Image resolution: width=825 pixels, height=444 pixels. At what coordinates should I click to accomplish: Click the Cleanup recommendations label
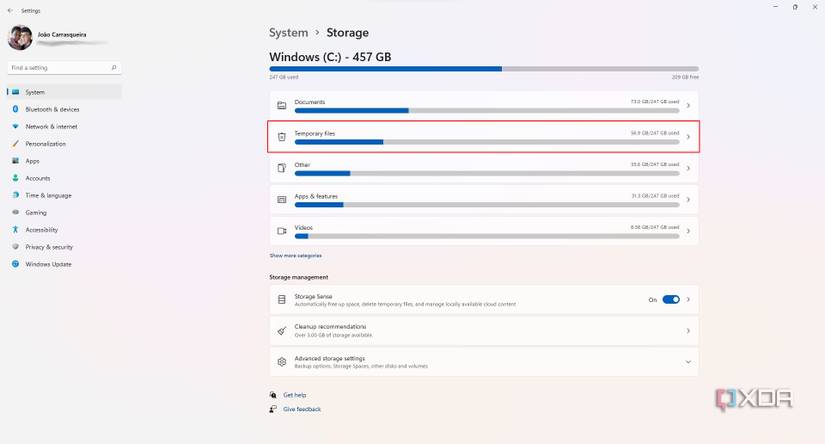(x=330, y=327)
